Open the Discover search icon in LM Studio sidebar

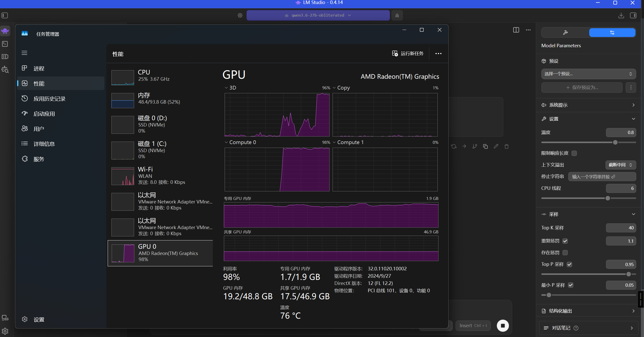(x=5, y=69)
